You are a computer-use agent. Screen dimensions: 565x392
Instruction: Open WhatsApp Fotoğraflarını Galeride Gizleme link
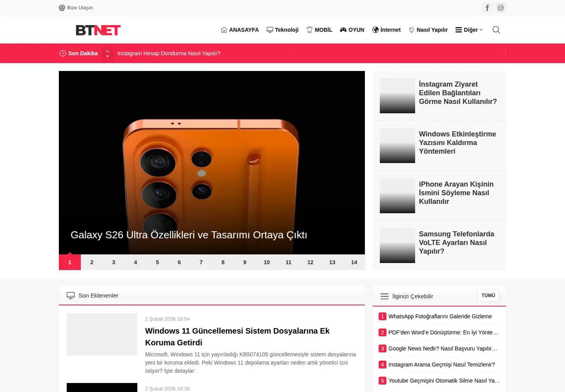[x=440, y=316]
